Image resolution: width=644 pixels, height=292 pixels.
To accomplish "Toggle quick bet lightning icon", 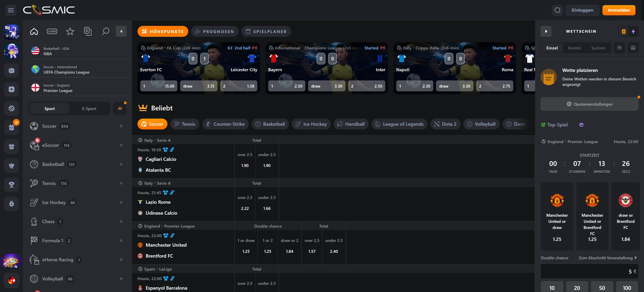I will pos(633,31).
